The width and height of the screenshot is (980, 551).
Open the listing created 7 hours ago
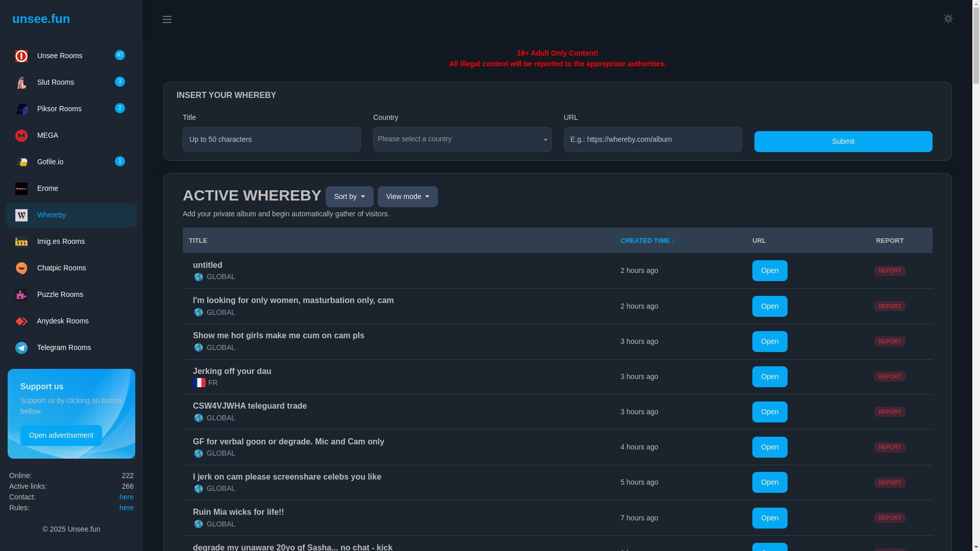point(769,518)
